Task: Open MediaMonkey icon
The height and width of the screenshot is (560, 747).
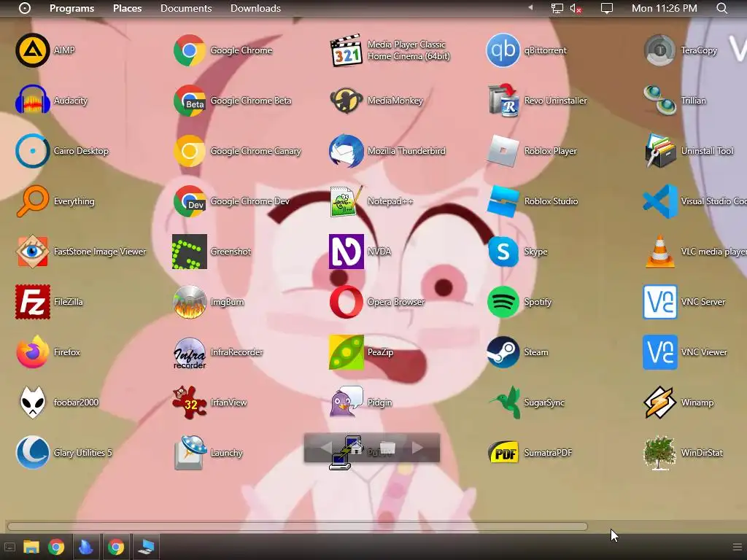Action: tap(347, 101)
